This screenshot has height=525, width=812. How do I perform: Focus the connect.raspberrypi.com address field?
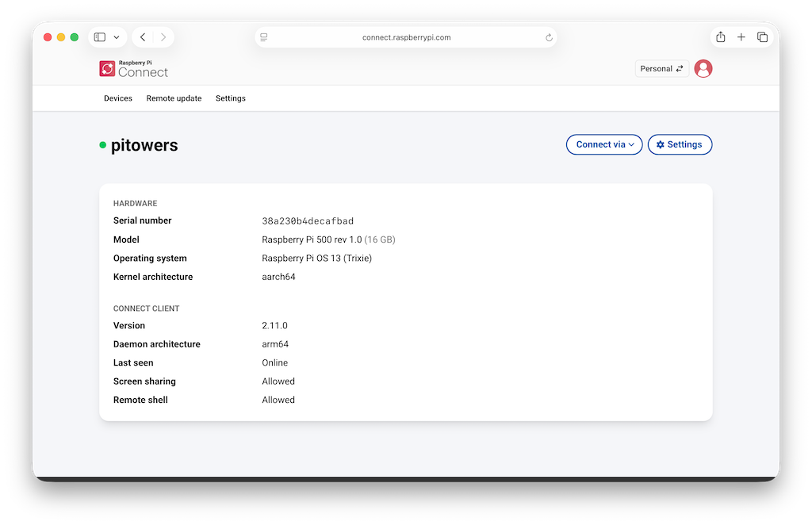pyautogui.click(x=406, y=37)
